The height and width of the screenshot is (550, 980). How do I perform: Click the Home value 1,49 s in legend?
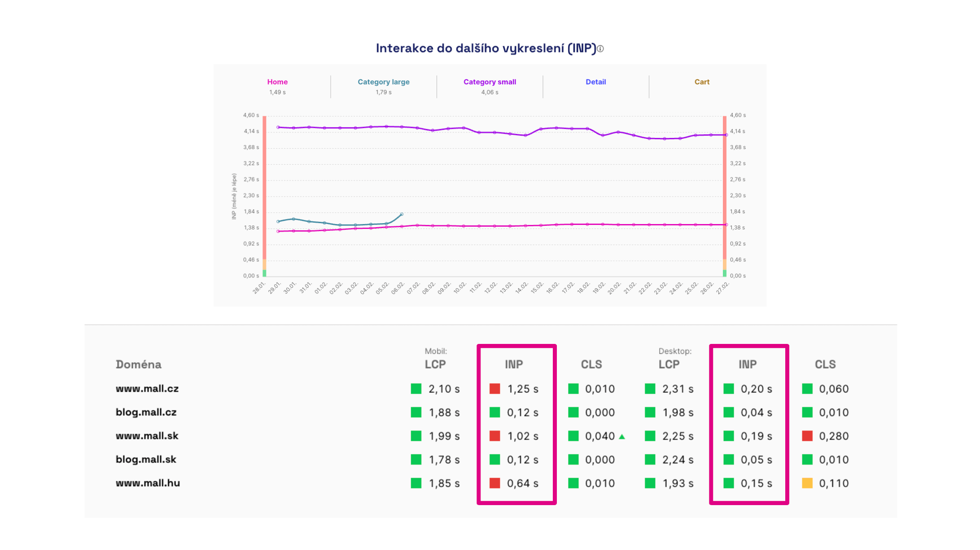(x=277, y=92)
